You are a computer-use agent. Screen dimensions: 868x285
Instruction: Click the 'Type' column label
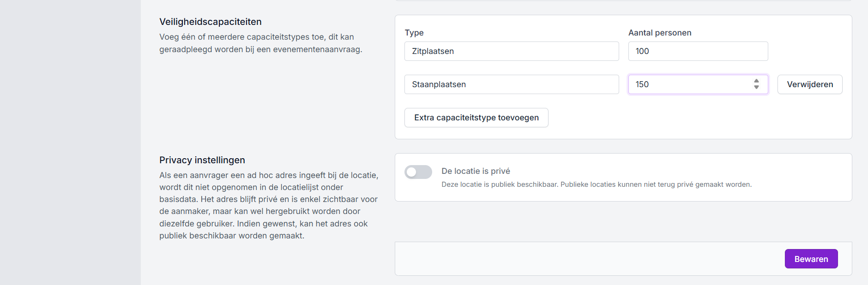414,33
